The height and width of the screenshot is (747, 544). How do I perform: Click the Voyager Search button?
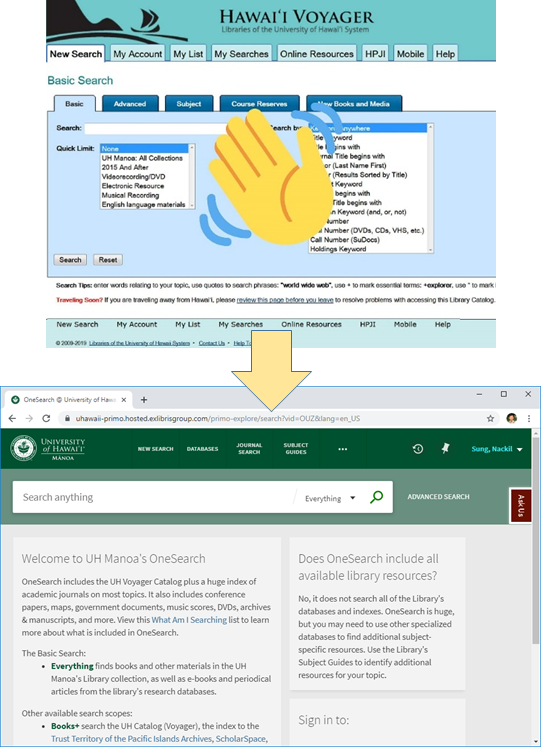[x=70, y=260]
